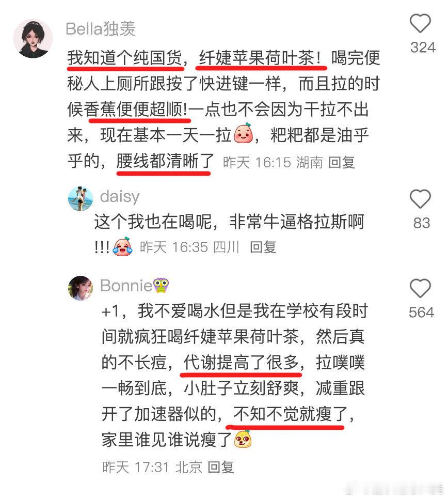Like Bella独羡's comment with the heart
The image size is (448, 499).
click(x=420, y=23)
